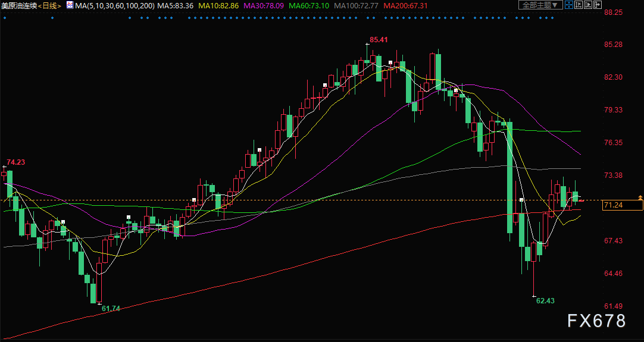Click the 62.43 low price marker
Viewport: 644px width, 342px height.
545,301
